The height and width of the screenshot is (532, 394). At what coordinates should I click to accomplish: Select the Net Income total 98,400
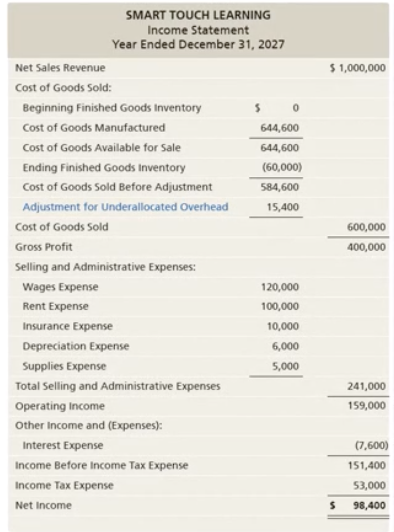pyautogui.click(x=369, y=505)
